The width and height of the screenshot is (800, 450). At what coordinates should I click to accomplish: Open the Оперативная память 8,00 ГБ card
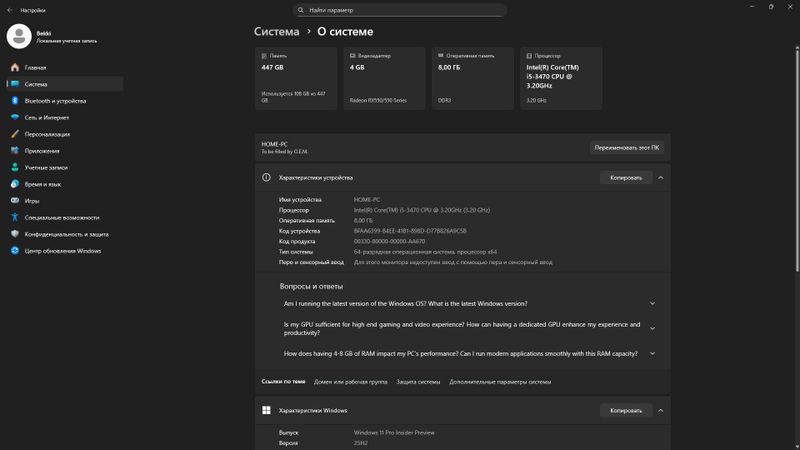point(472,78)
